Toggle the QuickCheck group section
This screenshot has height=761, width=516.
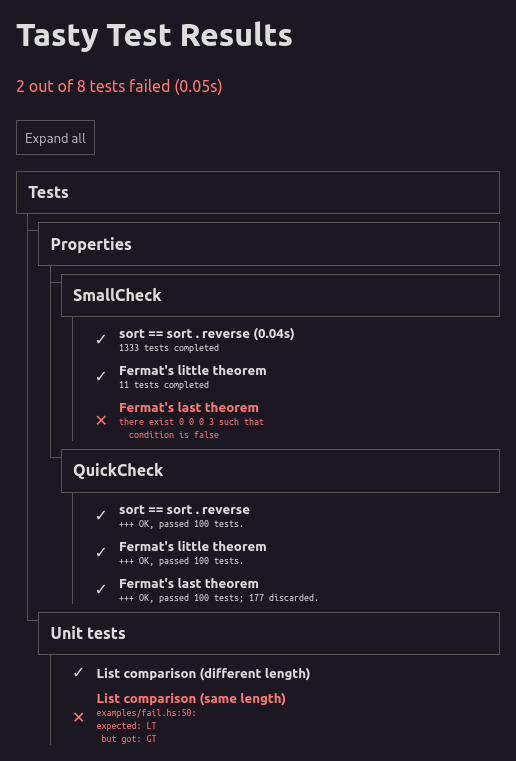tap(280, 471)
